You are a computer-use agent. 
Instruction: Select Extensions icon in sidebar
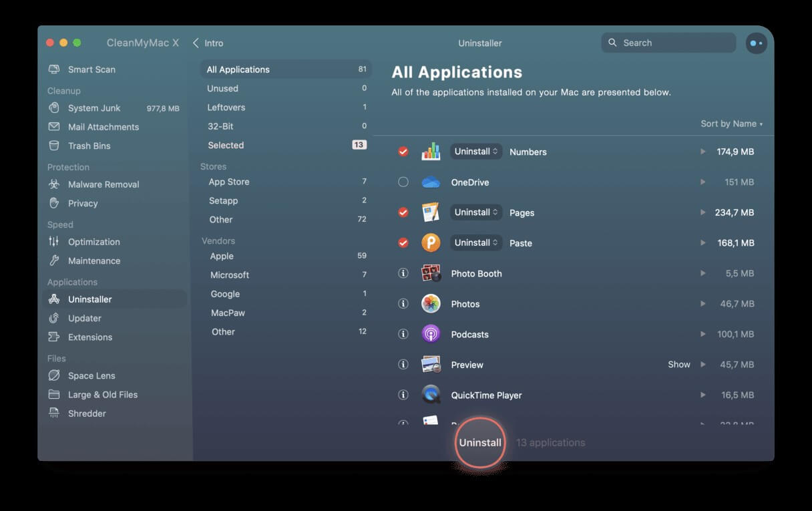tap(54, 337)
